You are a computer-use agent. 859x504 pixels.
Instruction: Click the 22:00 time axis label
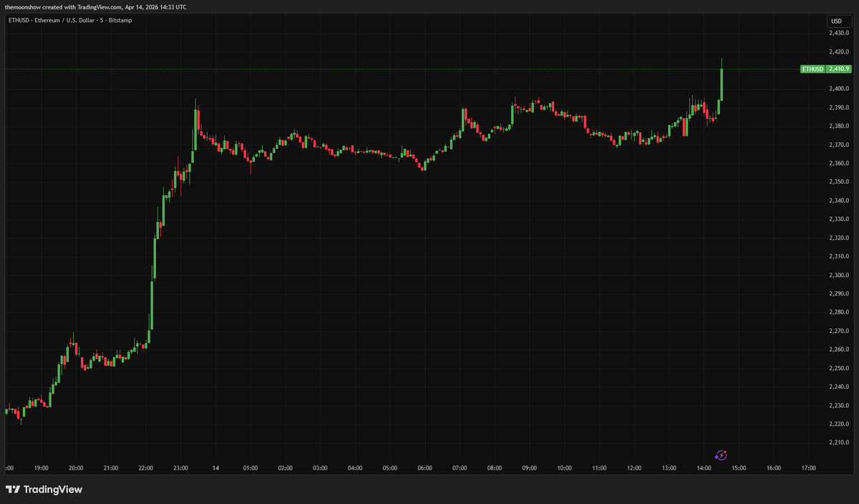click(146, 468)
